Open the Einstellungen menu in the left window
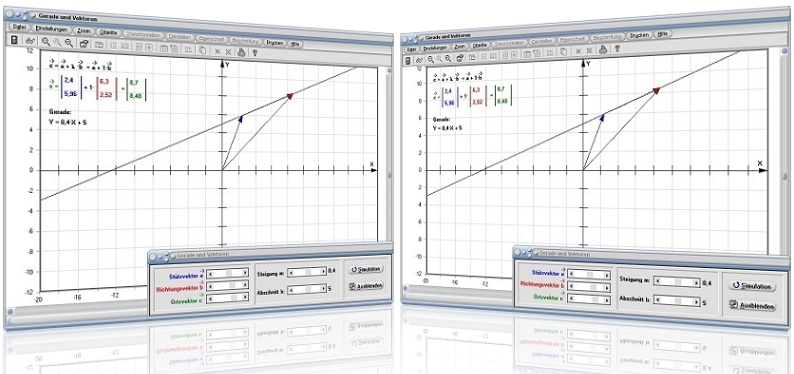Image resolution: width=794 pixels, height=374 pixels. tap(52, 29)
